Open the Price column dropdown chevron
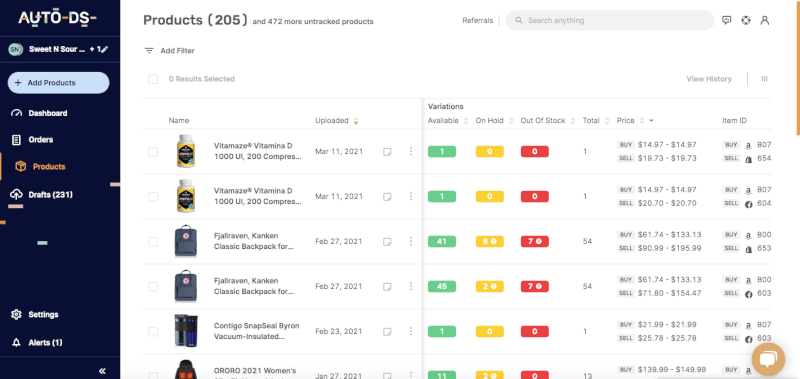 (x=652, y=121)
